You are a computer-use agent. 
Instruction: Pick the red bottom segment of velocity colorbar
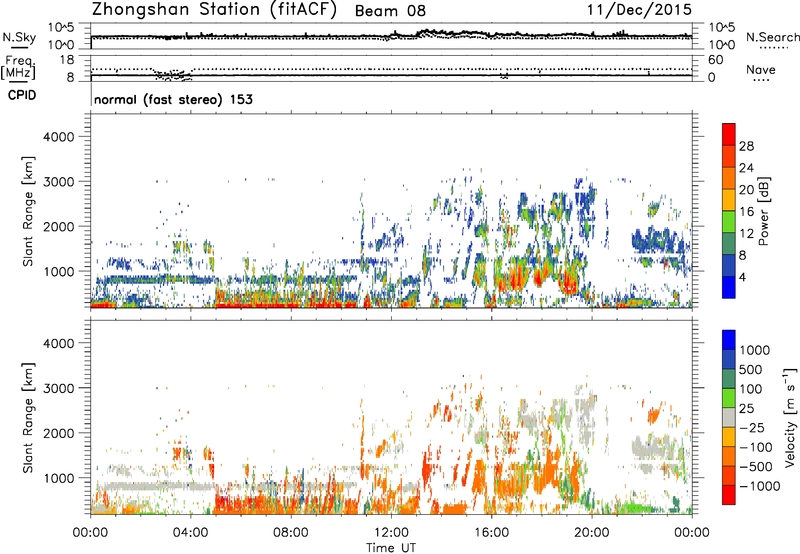click(729, 495)
